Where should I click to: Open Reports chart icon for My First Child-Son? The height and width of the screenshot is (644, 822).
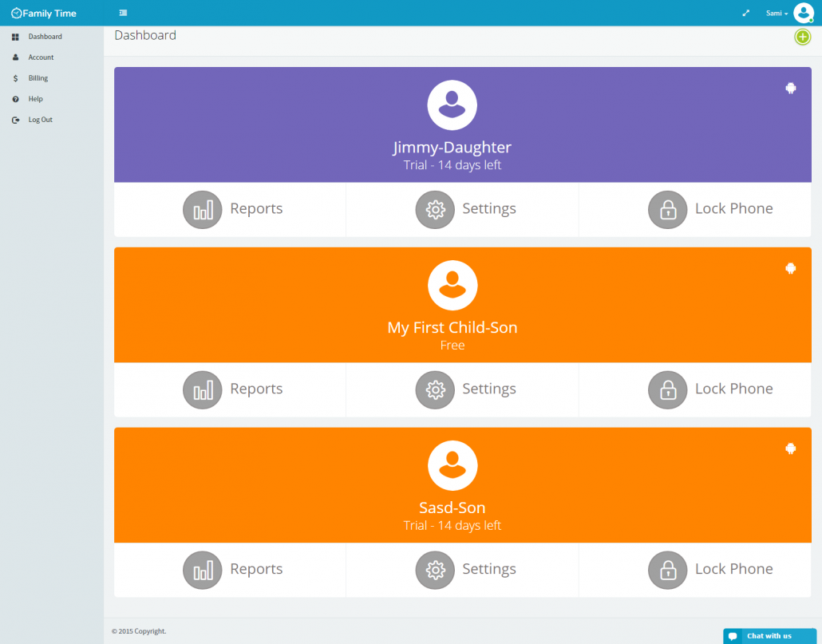(x=203, y=390)
